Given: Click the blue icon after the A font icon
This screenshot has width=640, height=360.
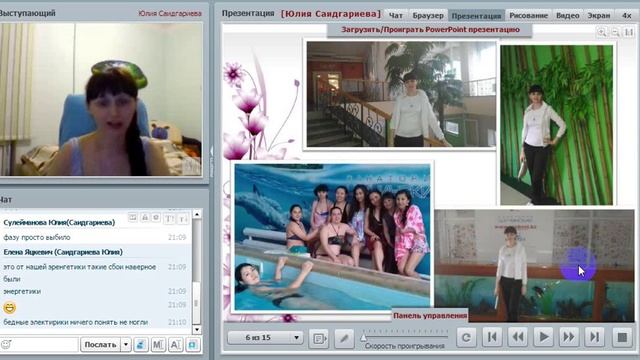Looking at the screenshot, I should click(193, 345).
